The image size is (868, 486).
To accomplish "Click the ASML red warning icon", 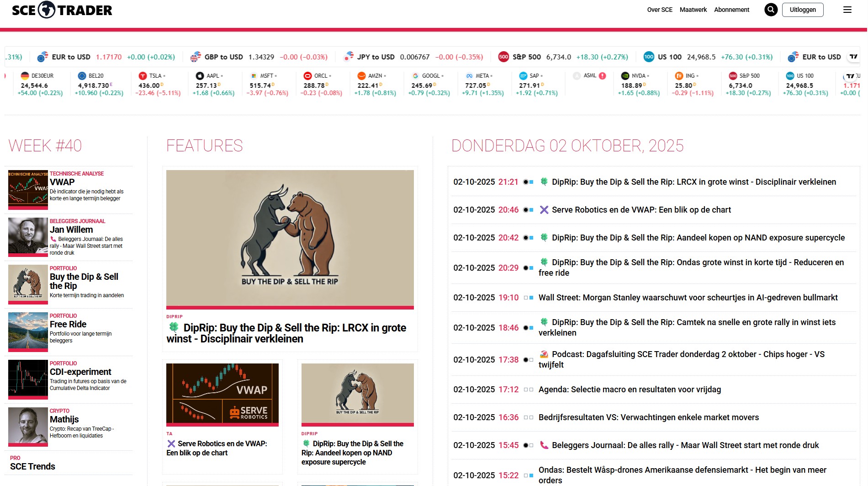I will 603,76.
